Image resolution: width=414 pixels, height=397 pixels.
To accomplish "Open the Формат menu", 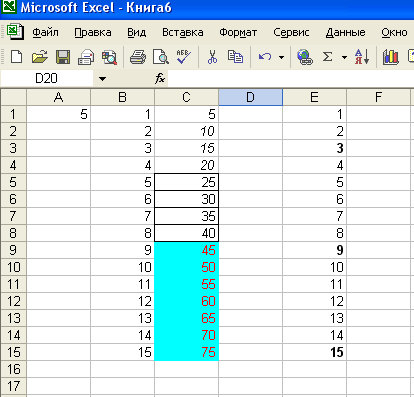I will 238,32.
